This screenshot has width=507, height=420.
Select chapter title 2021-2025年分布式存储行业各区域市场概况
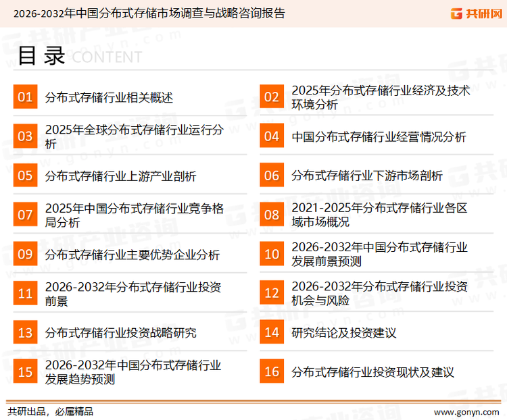coord(380,215)
